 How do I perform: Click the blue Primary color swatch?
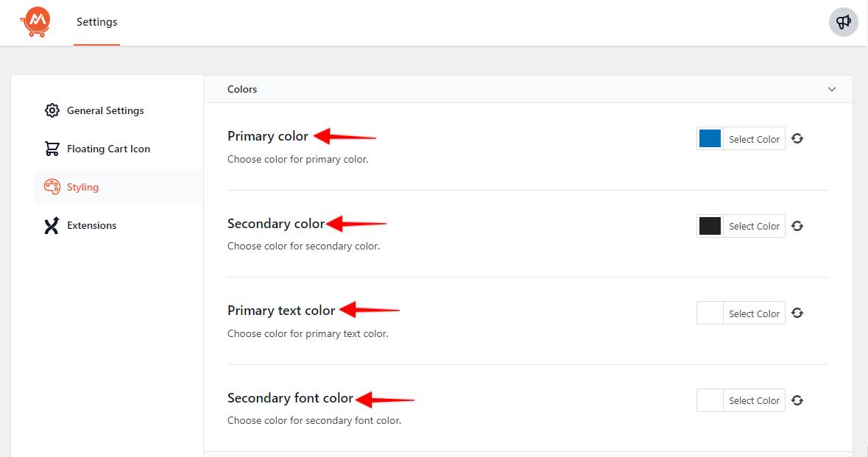[x=710, y=138]
